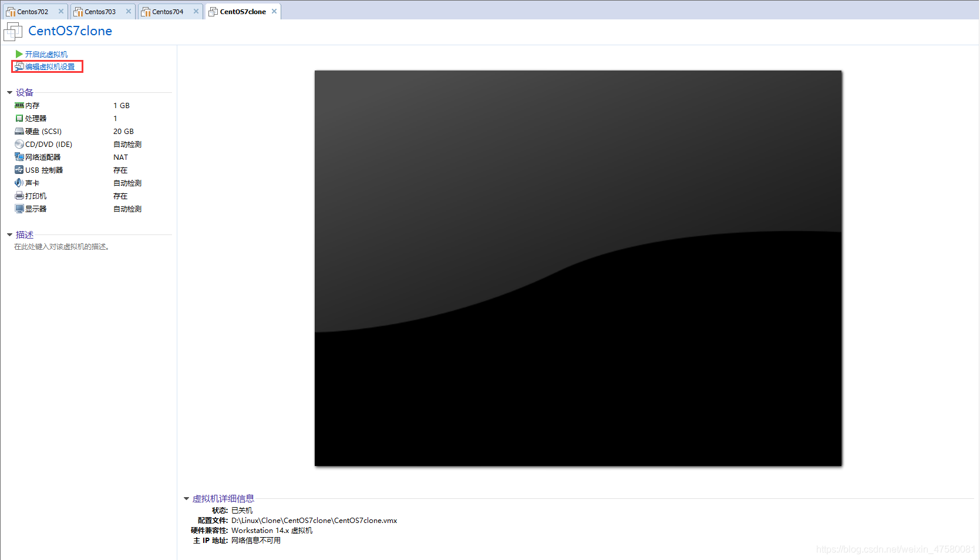Click the Centos703 tab's VM icon
The image size is (980, 560).
[78, 12]
